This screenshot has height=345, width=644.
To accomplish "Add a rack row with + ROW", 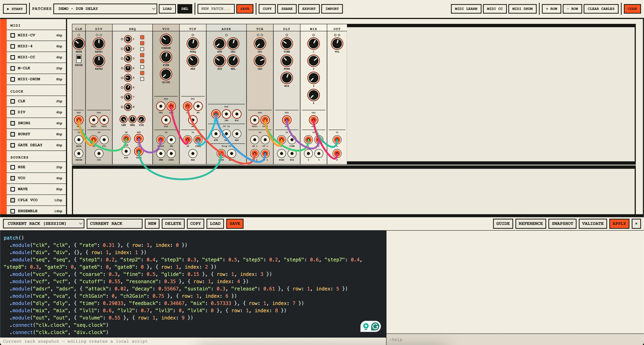I will click(x=552, y=9).
